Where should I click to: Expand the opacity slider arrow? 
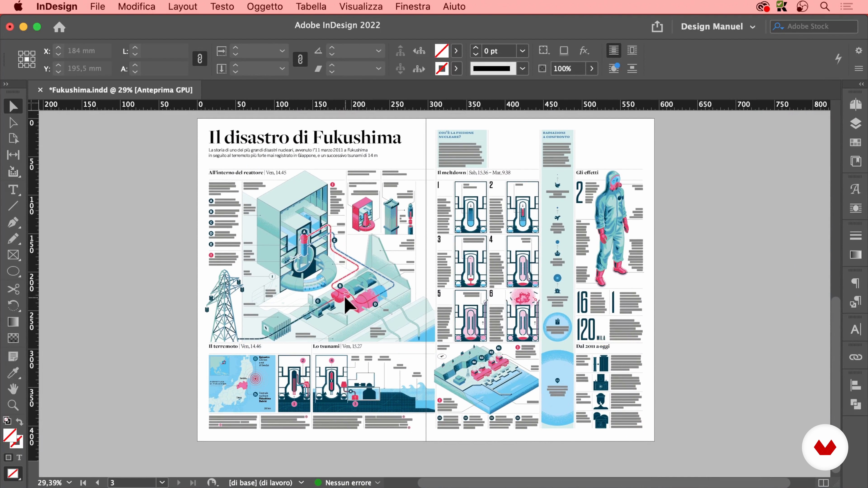point(592,69)
